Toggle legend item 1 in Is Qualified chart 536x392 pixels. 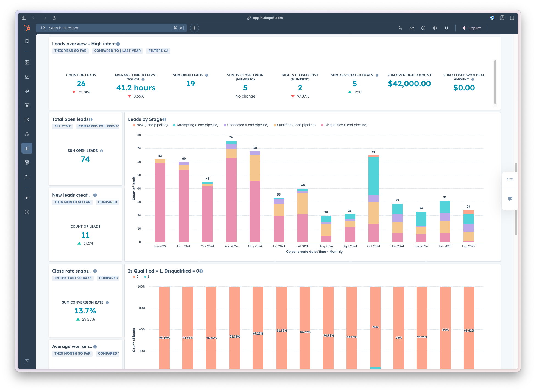pyautogui.click(x=146, y=277)
